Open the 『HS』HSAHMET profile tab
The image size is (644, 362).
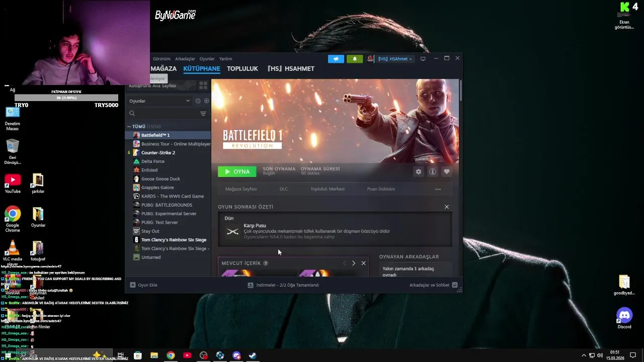click(x=291, y=68)
